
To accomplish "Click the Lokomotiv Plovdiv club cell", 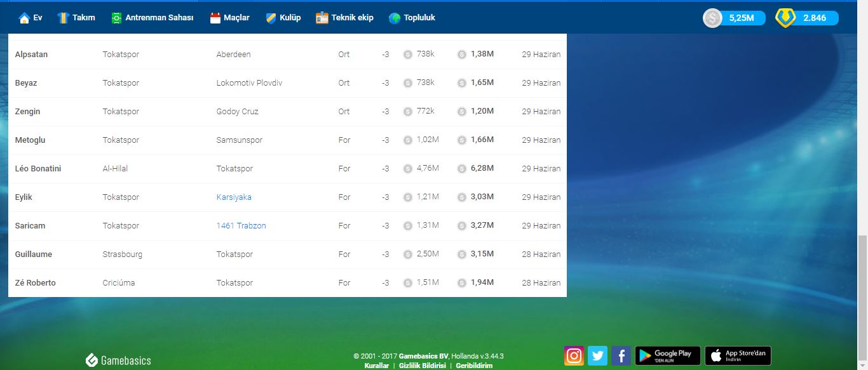I will pyautogui.click(x=248, y=83).
